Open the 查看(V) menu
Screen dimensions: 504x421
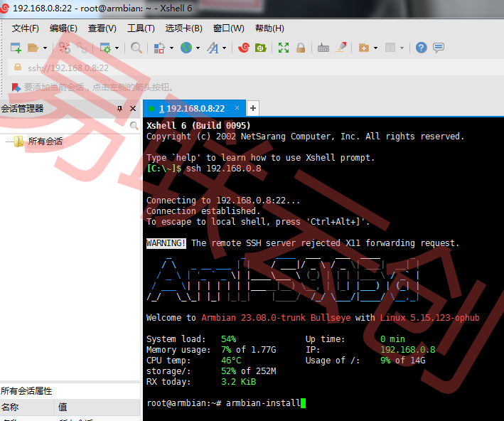(x=102, y=28)
